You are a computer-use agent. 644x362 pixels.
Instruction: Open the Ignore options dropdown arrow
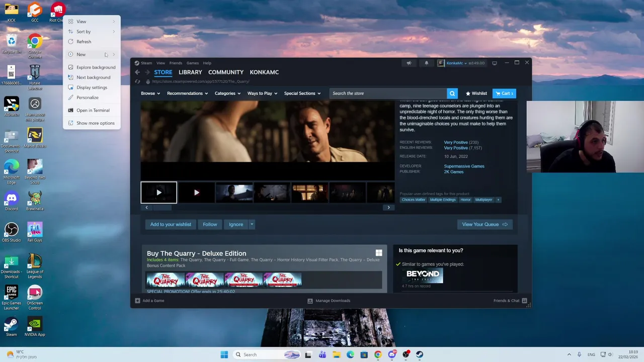click(x=252, y=225)
